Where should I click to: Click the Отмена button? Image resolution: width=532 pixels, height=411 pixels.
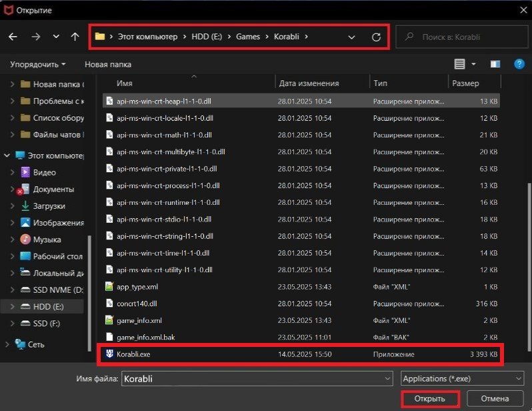[x=495, y=398]
